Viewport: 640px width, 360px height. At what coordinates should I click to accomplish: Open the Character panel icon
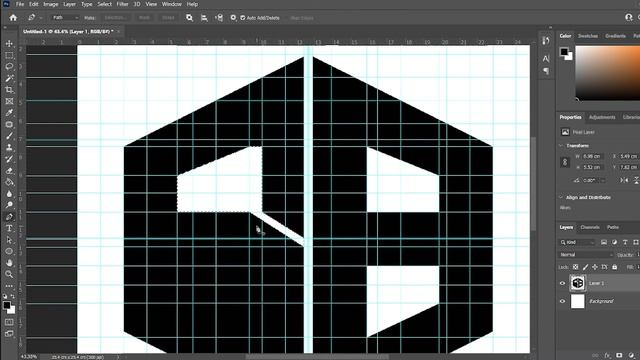coord(546,59)
